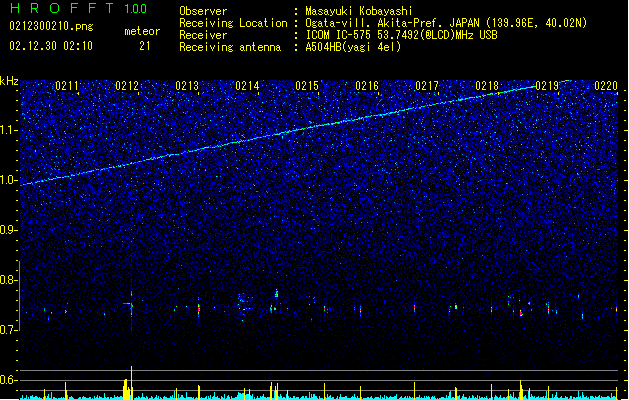Click the tallest yellow peak near 0212

point(131,382)
